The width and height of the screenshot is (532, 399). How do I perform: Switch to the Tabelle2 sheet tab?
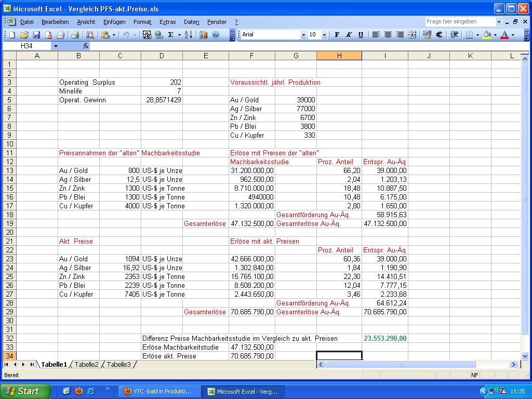click(x=86, y=365)
